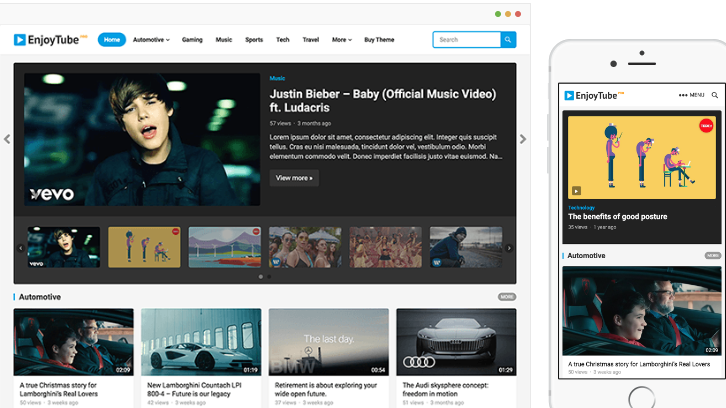Click 'The Audi skysphere concept' title
This screenshot has height=408, width=726.
pyautogui.click(x=445, y=389)
